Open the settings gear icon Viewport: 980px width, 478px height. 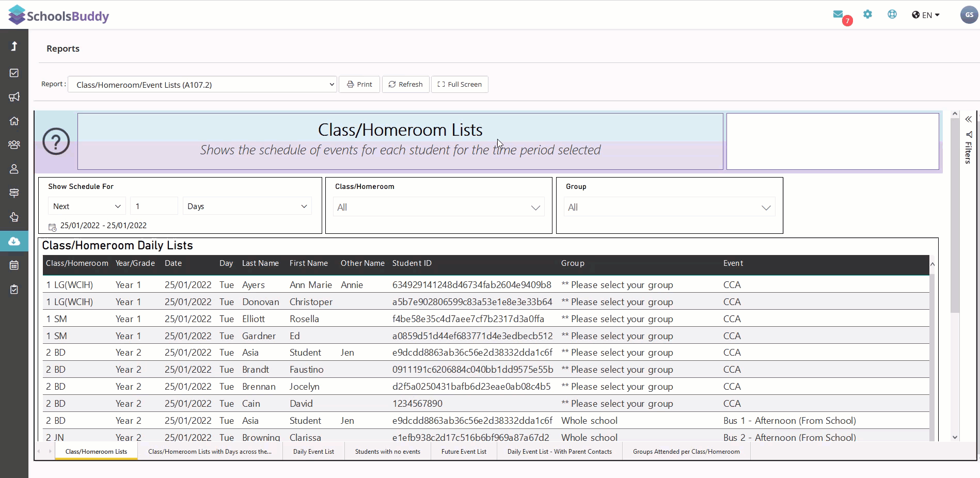867,14
